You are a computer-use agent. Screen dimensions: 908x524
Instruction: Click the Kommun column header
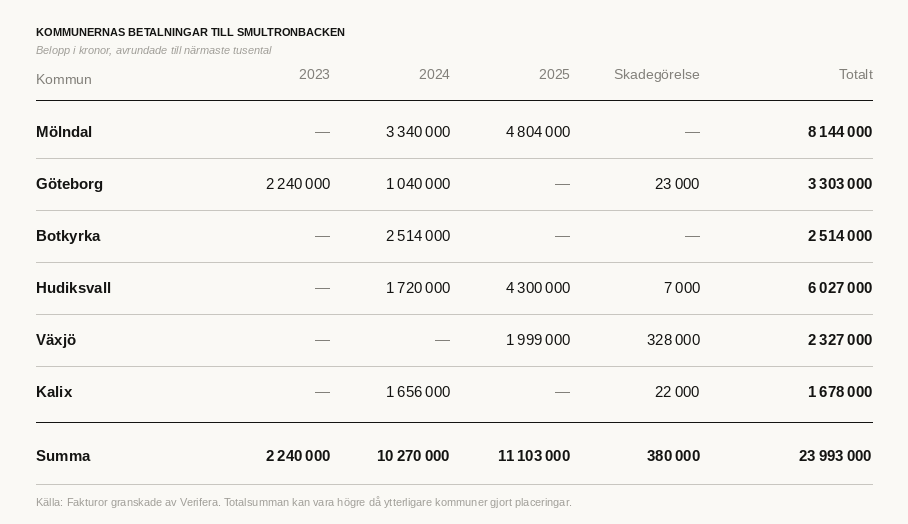point(64,80)
